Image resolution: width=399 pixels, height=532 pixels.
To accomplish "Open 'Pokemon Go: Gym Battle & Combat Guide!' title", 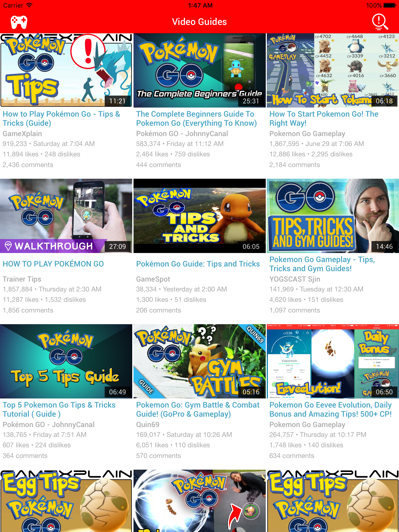I will [x=198, y=409].
